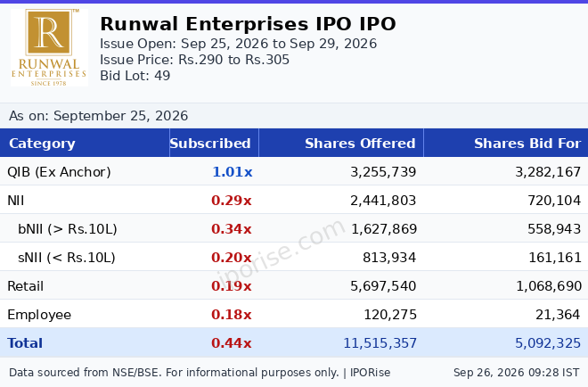Click total shares offered 11,515,357

380,343
